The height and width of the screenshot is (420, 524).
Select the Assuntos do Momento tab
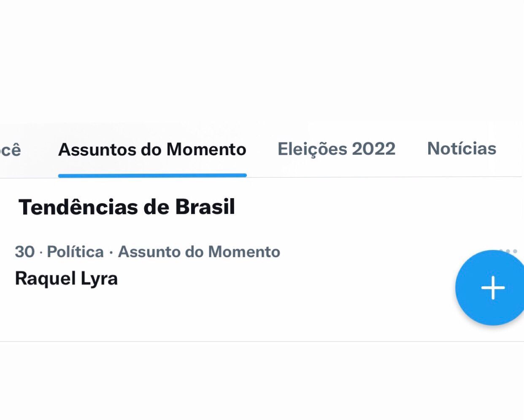(152, 150)
